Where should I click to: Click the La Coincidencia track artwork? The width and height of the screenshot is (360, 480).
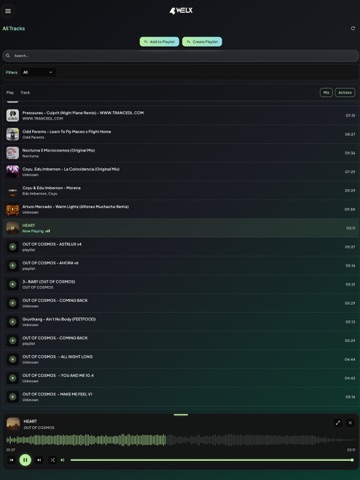point(13,172)
